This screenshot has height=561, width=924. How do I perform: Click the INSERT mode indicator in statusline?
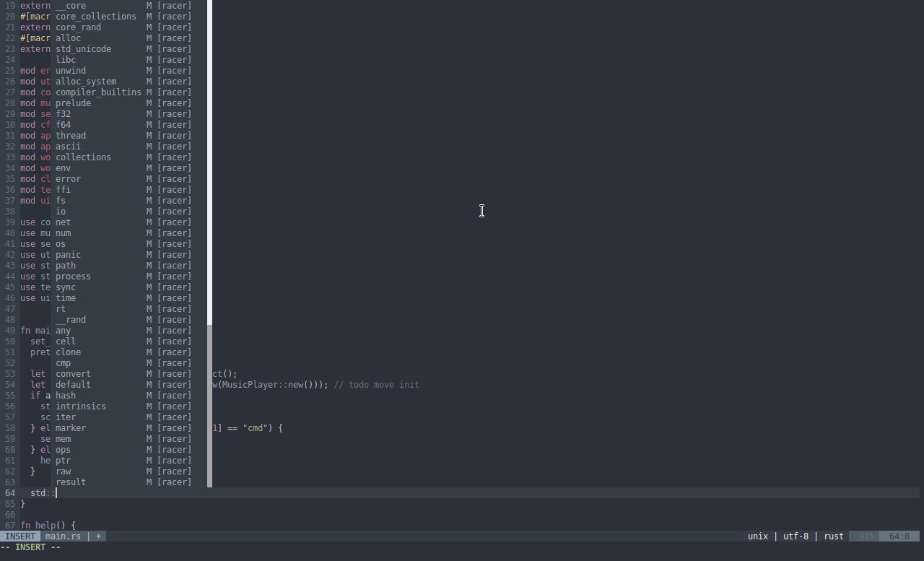click(20, 536)
